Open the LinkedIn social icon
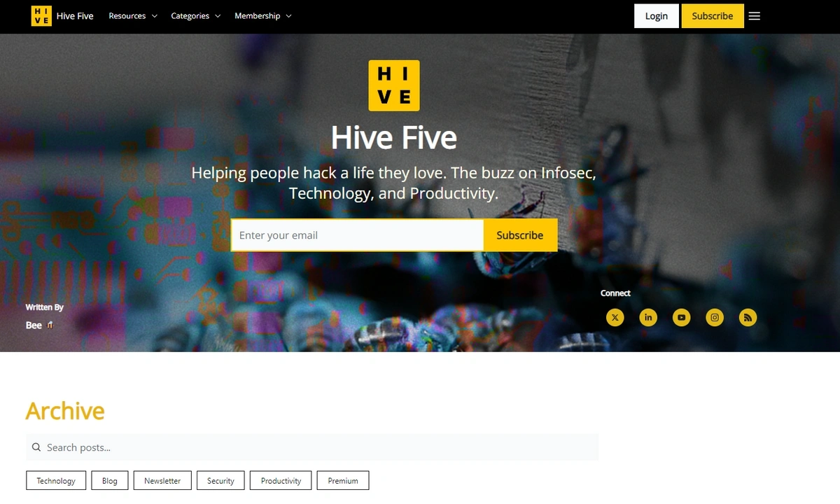 click(x=648, y=318)
